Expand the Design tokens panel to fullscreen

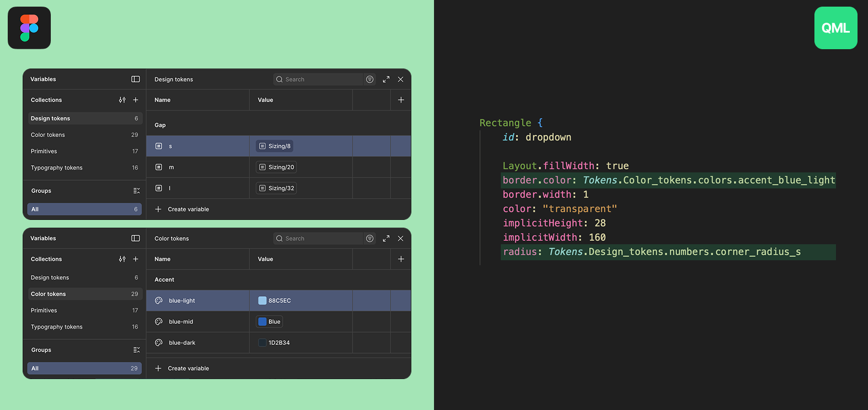(386, 80)
